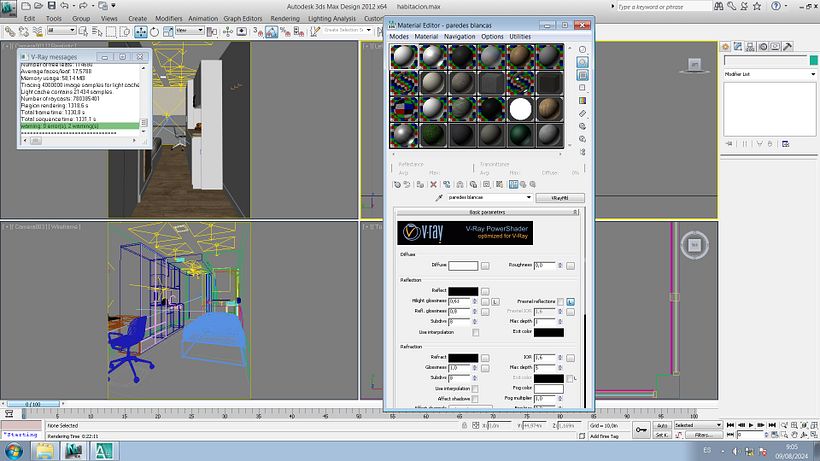Pick material from object with eyedropper
820x461 pixels.
tap(439, 198)
